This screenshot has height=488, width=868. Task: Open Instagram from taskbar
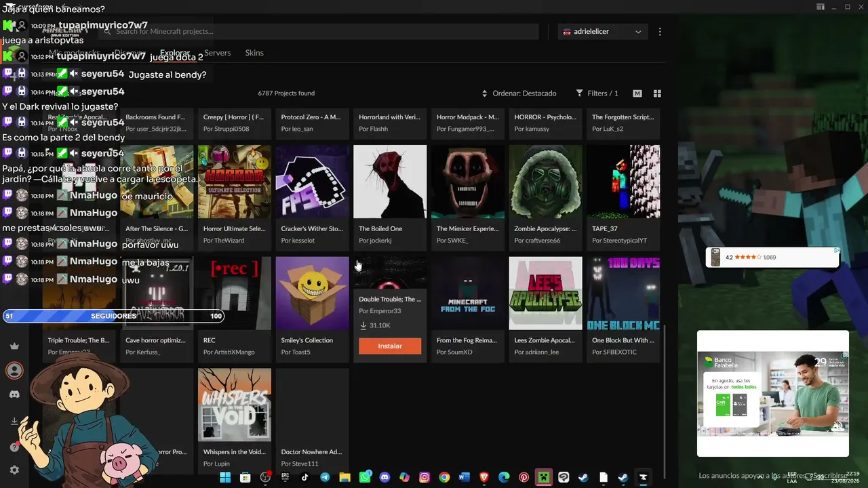425,478
